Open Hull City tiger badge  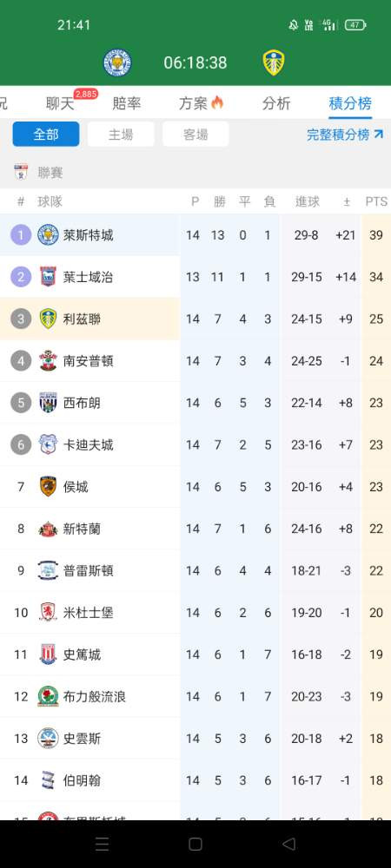click(48, 487)
